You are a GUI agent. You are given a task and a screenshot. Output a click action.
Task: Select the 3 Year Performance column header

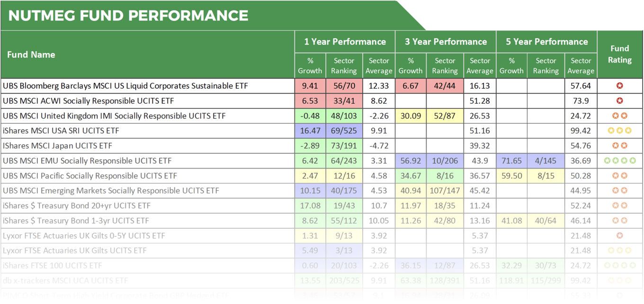click(x=446, y=42)
